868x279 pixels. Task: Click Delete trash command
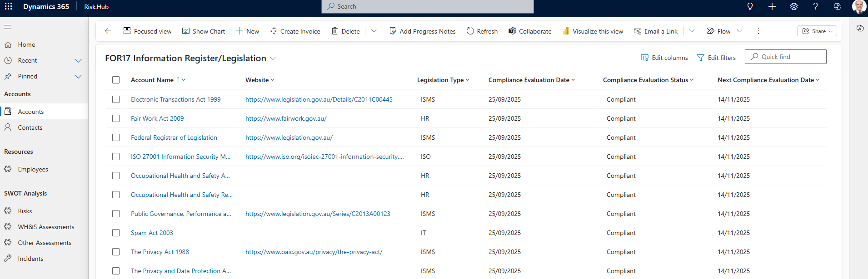tap(345, 31)
